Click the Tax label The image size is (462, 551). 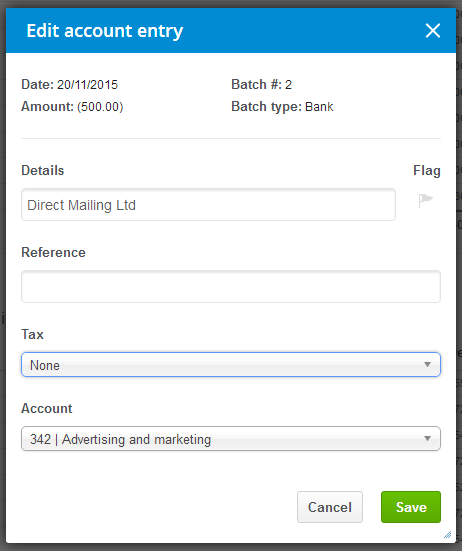pos(32,335)
